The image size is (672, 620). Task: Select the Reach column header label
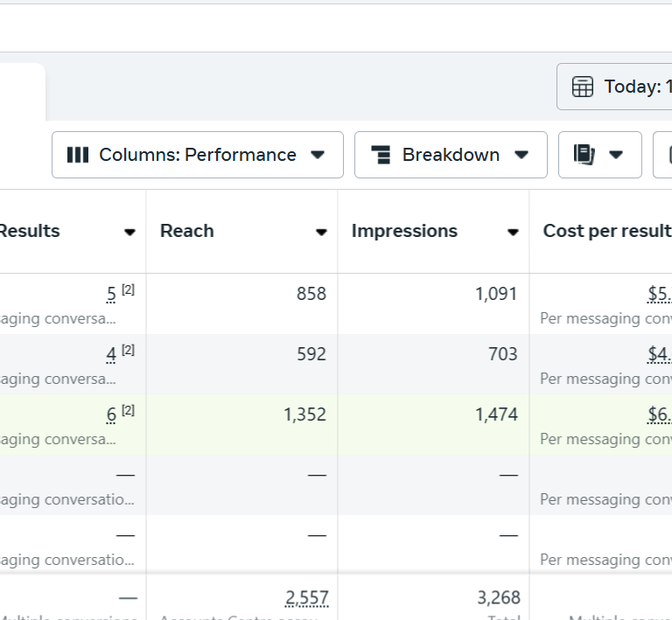[x=187, y=231]
